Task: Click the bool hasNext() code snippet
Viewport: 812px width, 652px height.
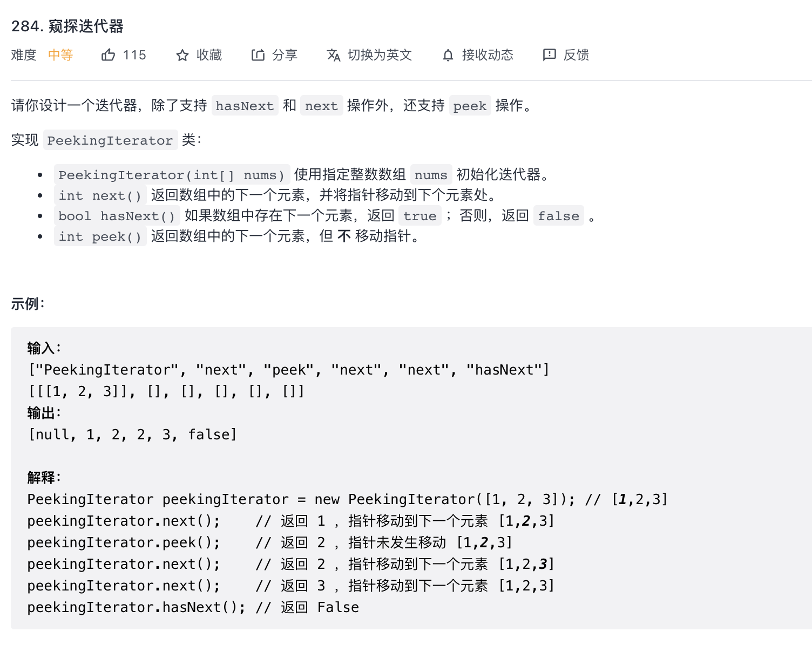Action: tap(117, 216)
